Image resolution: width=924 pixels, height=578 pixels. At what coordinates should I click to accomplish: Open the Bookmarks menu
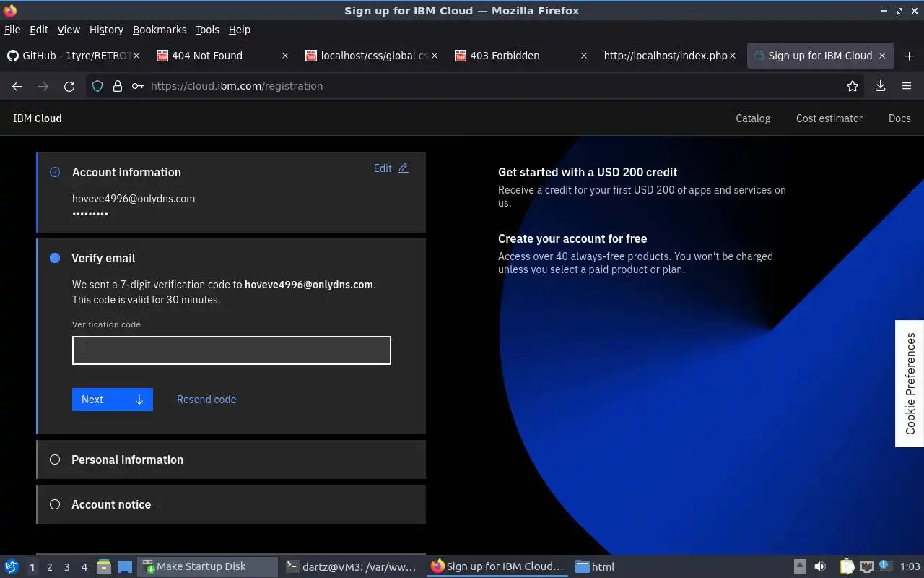tap(160, 30)
